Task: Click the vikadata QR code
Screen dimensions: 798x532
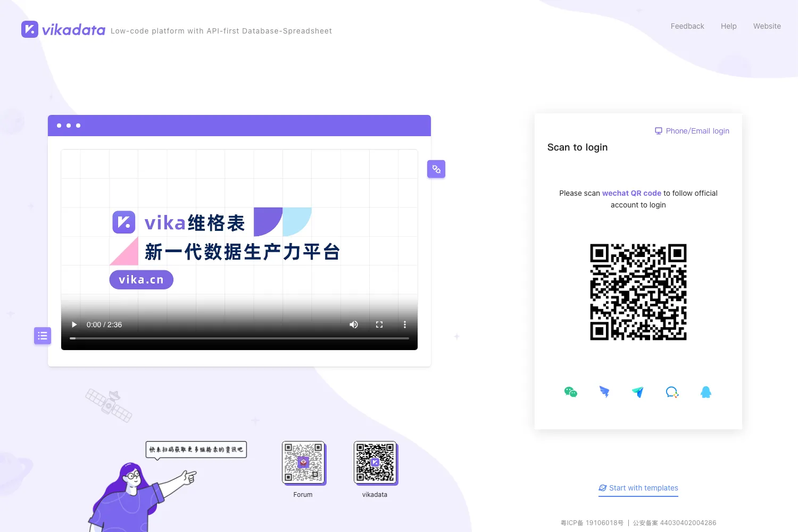Action: 375,462
